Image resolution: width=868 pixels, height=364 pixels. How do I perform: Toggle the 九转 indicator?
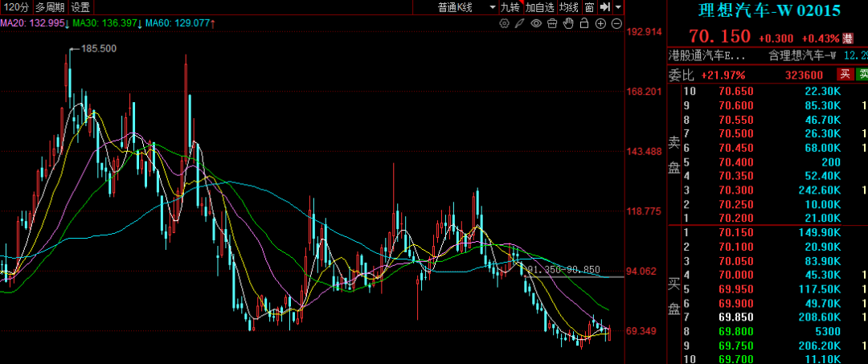click(x=510, y=7)
